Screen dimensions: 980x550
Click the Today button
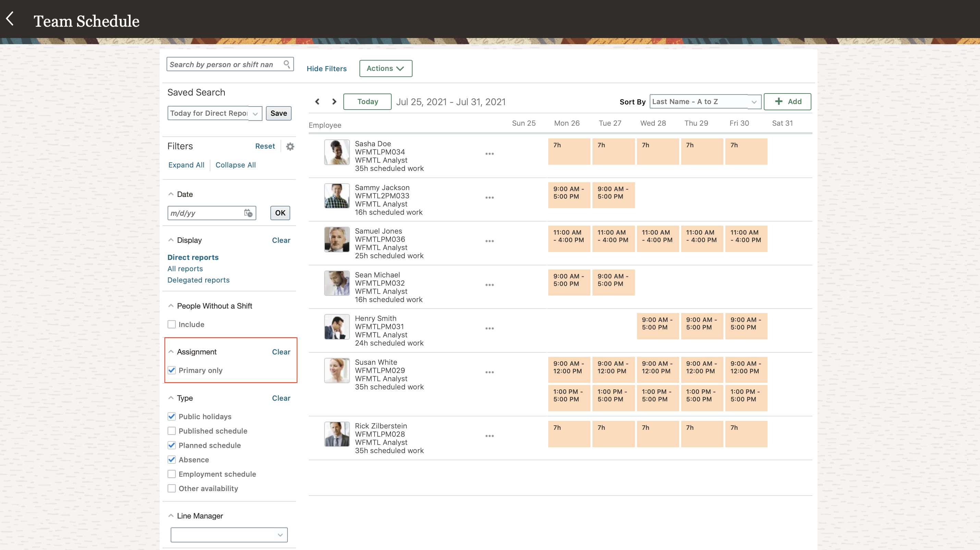tap(367, 101)
